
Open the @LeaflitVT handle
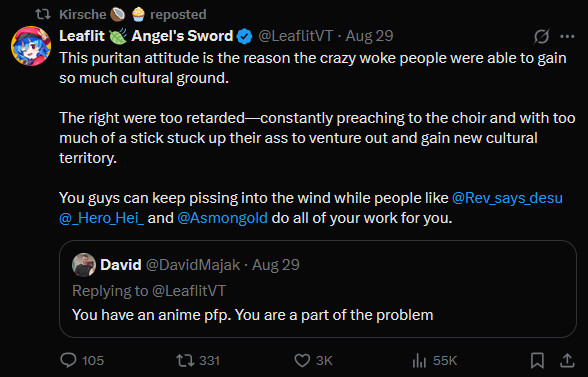296,36
